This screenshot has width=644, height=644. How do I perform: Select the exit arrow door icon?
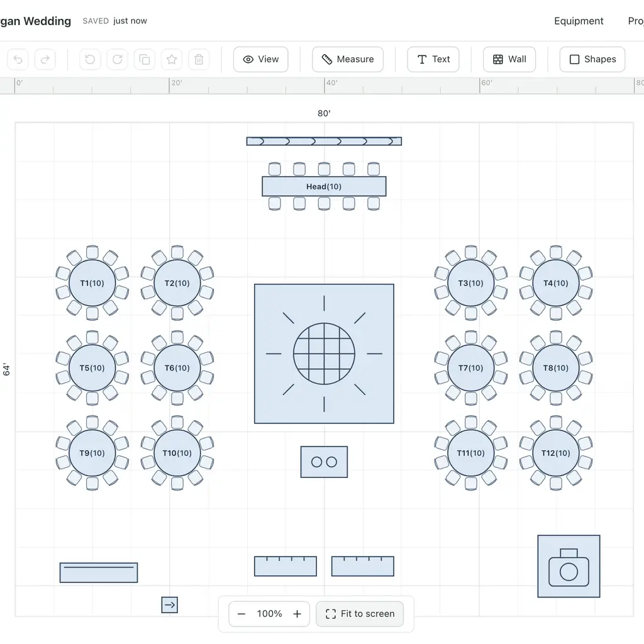[170, 604]
